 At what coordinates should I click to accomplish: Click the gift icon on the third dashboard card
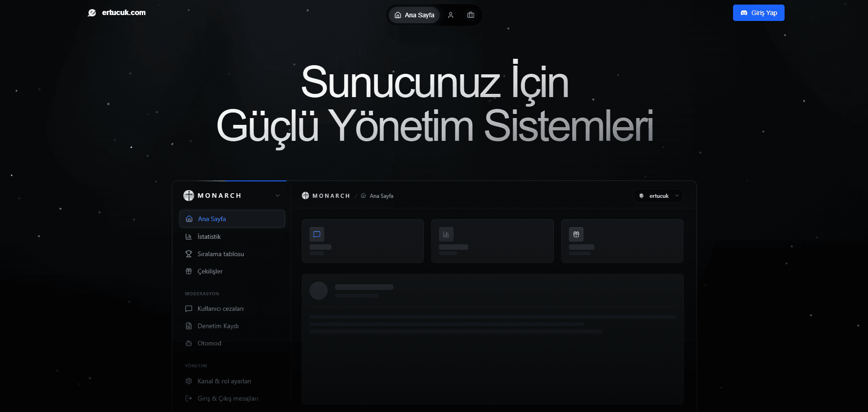point(576,234)
